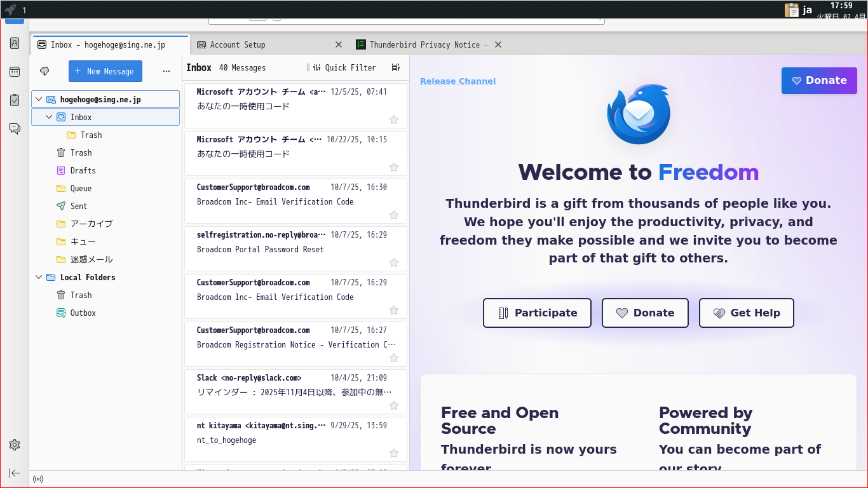Image resolution: width=868 pixels, height=488 pixels.
Task: Open the Broadcom Portal Password Reset subject
Action: (261, 249)
